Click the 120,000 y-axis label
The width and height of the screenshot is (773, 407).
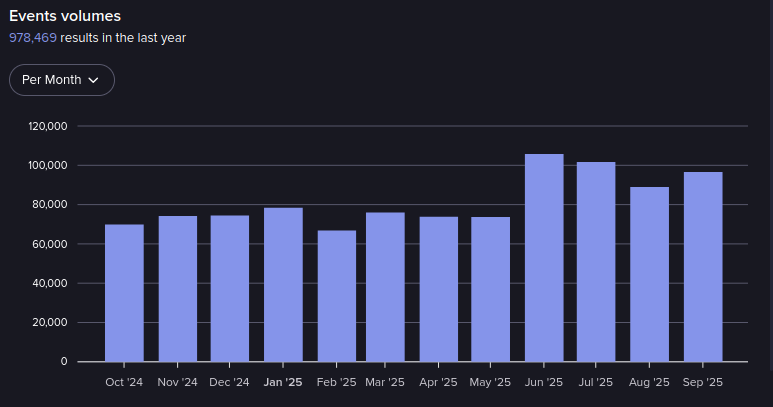pos(48,127)
